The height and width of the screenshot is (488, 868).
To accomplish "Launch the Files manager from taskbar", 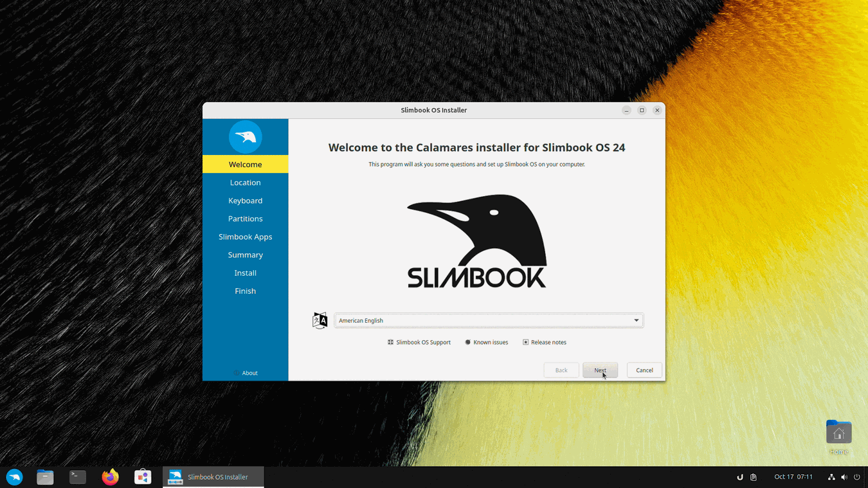I will click(x=45, y=477).
